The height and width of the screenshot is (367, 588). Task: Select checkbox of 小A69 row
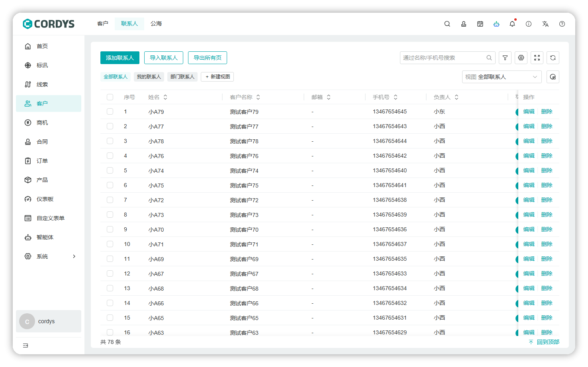(110, 259)
